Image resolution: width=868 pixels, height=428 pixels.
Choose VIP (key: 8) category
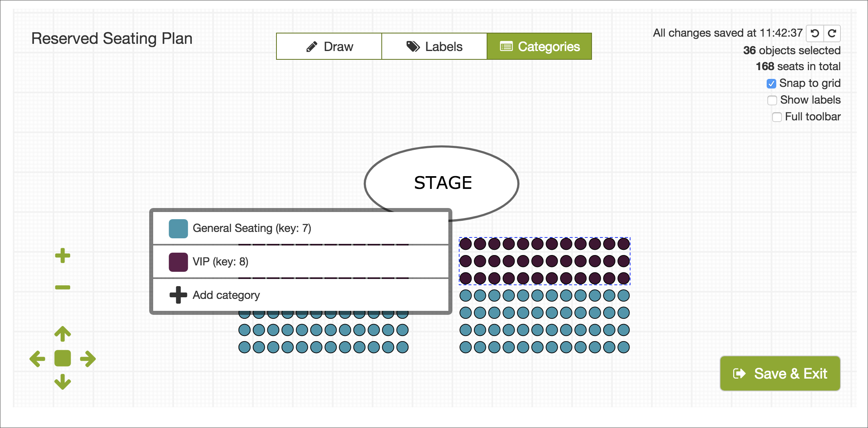pyautogui.click(x=220, y=262)
